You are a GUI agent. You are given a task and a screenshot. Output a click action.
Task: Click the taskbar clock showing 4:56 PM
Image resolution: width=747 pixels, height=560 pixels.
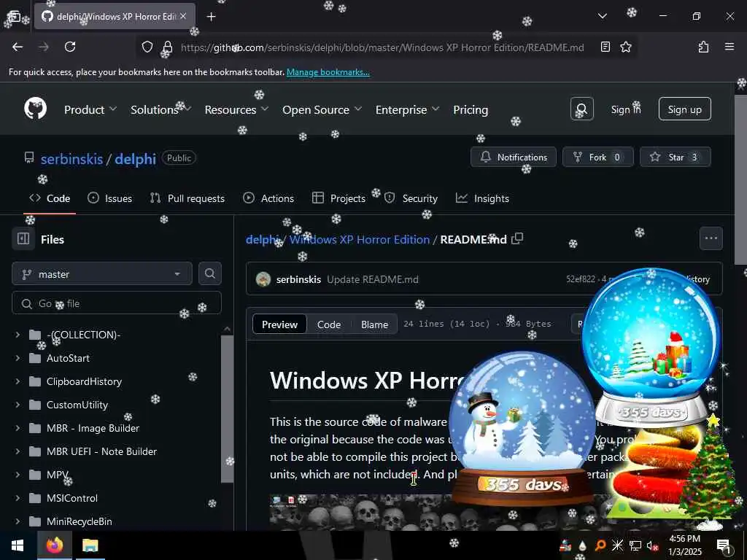[685, 545]
